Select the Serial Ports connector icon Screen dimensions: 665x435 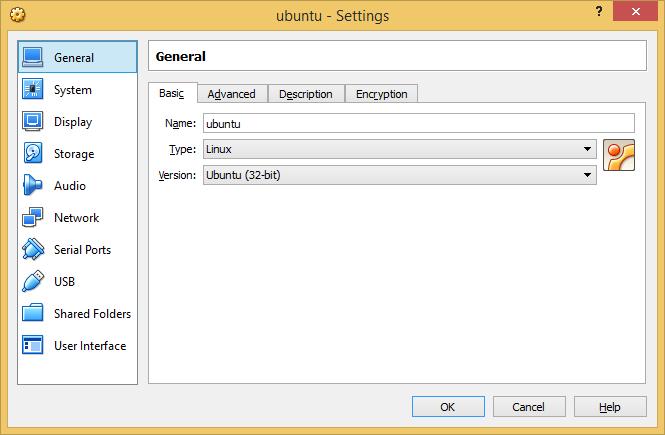click(x=33, y=249)
